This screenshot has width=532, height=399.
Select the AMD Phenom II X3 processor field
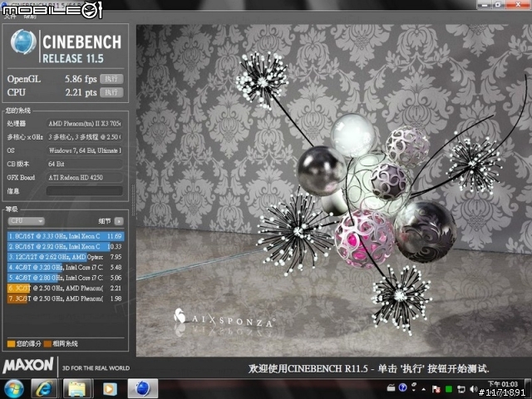coord(85,124)
